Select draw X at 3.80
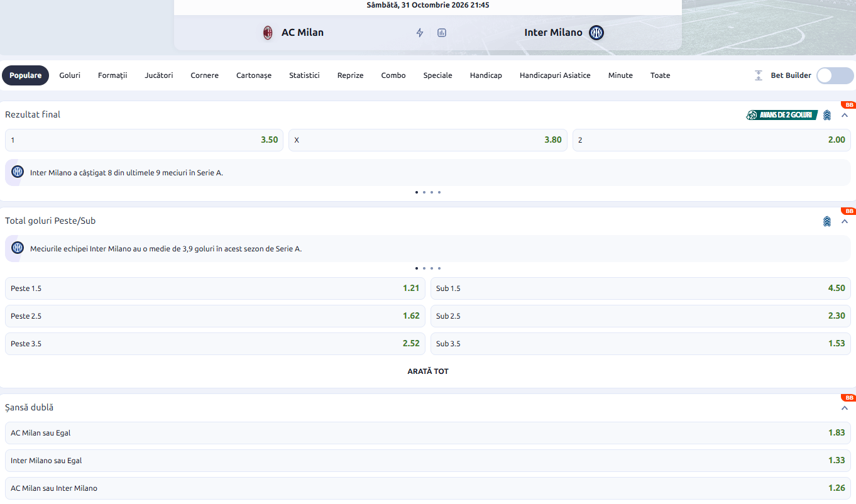 pos(428,140)
